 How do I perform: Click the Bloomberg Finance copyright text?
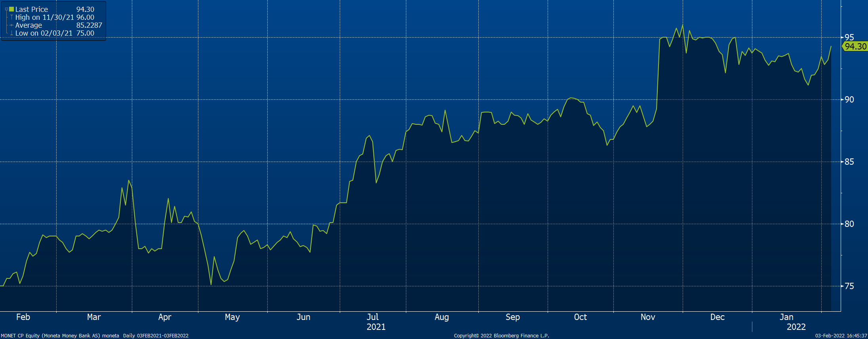click(502, 336)
